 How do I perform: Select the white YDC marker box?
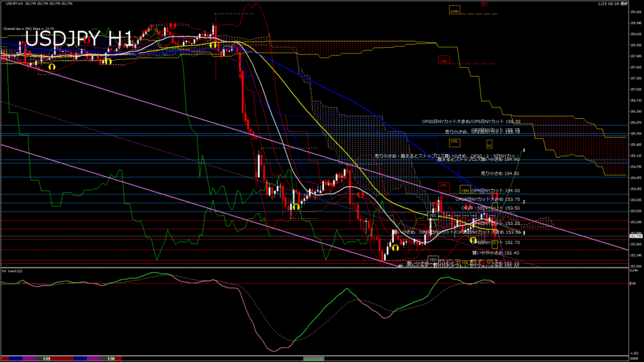tap(433, 215)
